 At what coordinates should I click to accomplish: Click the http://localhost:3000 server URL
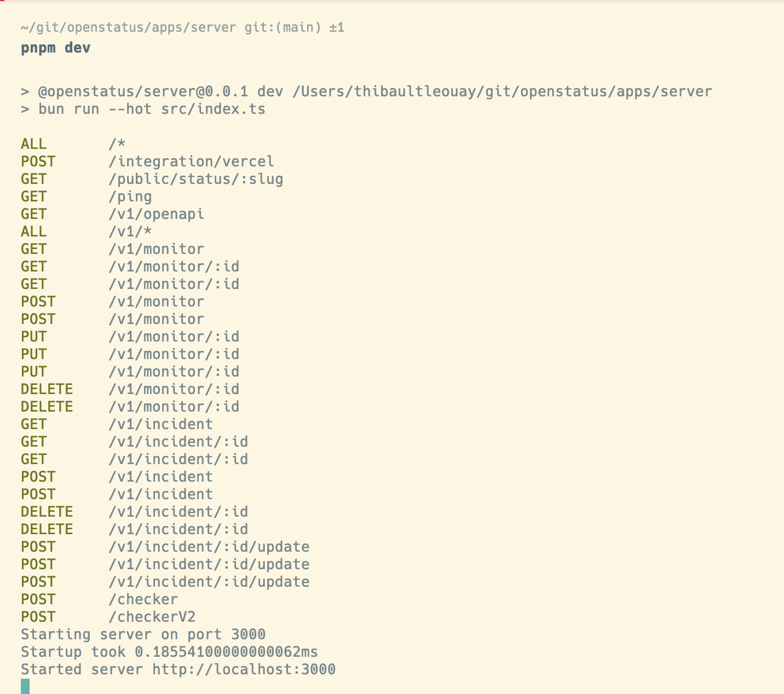coord(244,669)
